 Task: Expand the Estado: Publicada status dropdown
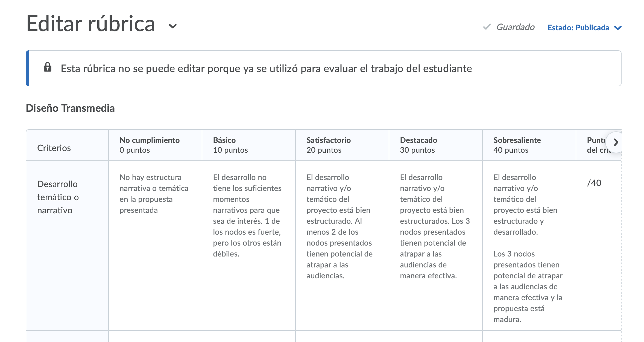tap(584, 28)
